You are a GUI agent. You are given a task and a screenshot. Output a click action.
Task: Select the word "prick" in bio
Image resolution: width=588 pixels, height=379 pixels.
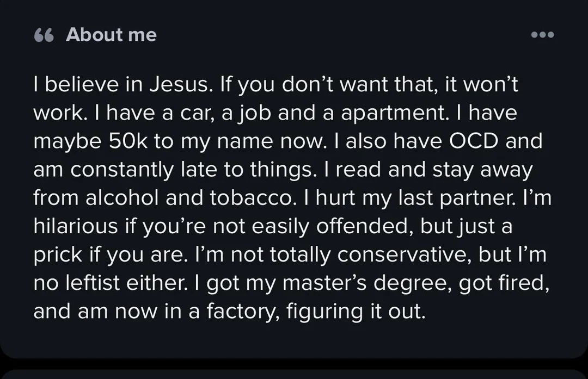[x=58, y=254]
